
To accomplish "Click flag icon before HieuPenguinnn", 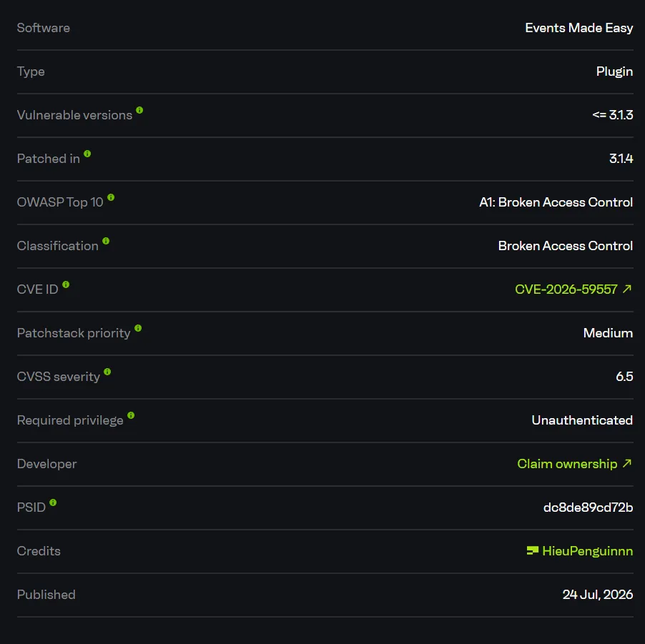I will [532, 550].
